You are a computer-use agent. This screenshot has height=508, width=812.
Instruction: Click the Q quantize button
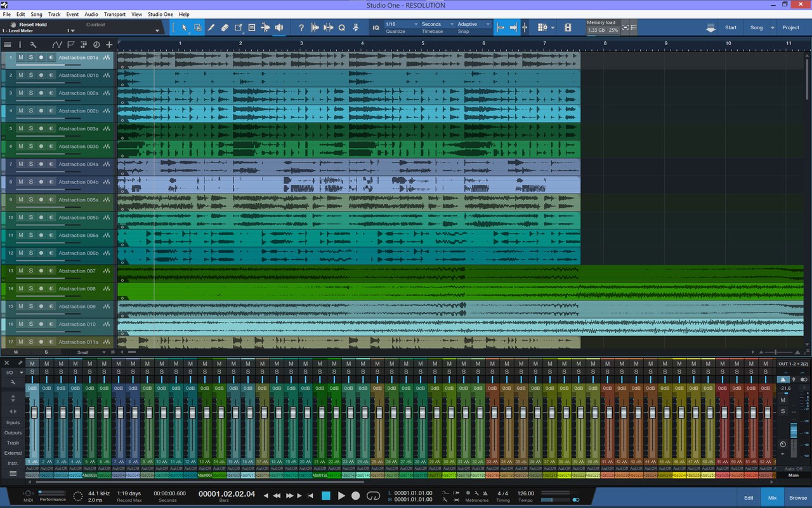point(341,27)
